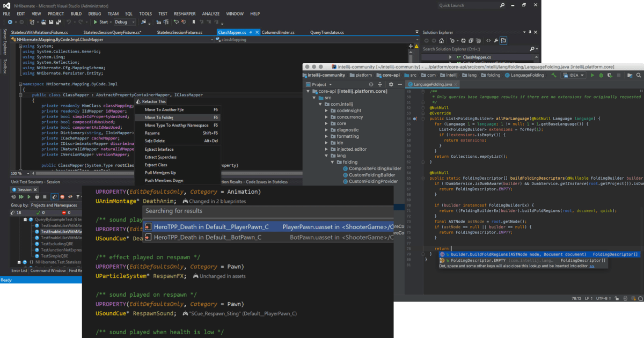Viewport: 644px width, 338px height.
Task: Click the Collapse All icon in Solution Explorer
Action: (x=471, y=41)
